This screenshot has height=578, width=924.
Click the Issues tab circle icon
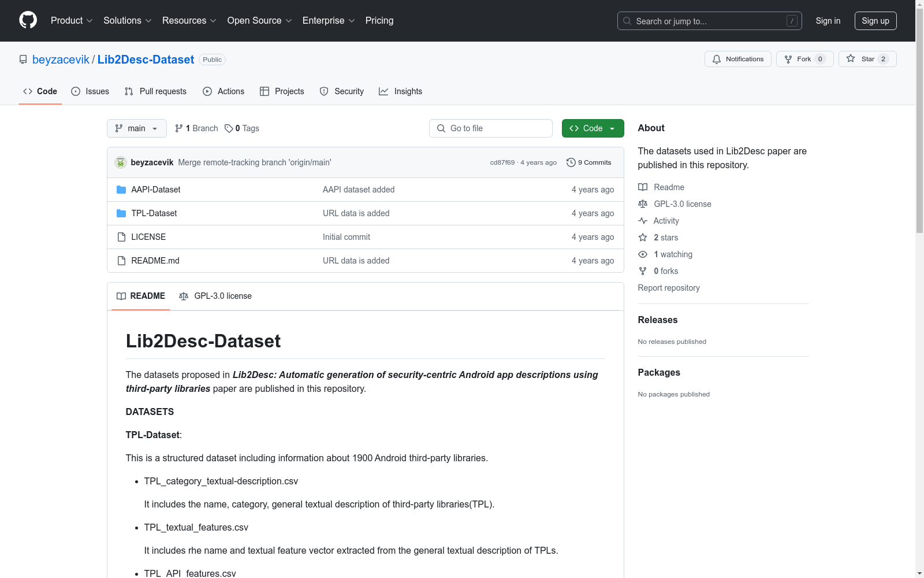pos(76,91)
